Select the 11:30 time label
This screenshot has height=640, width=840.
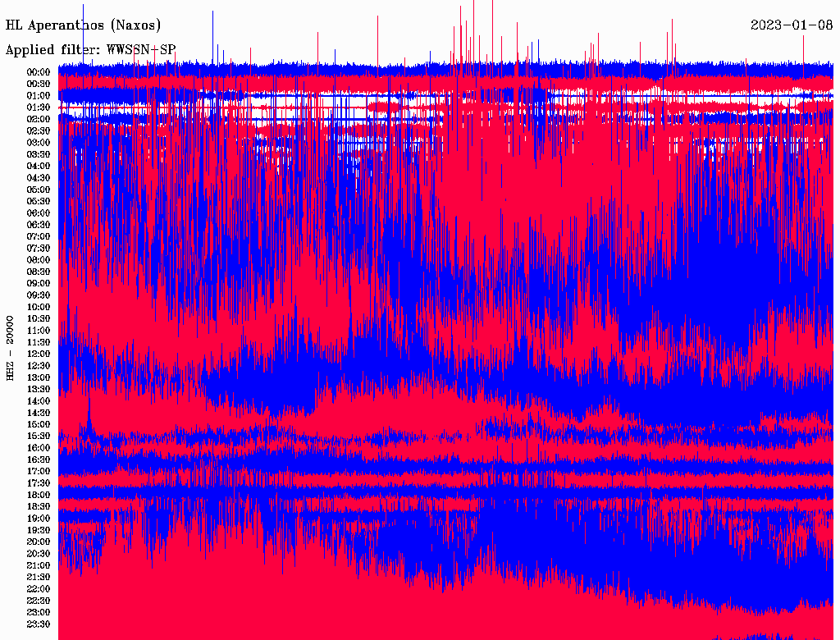[39, 342]
